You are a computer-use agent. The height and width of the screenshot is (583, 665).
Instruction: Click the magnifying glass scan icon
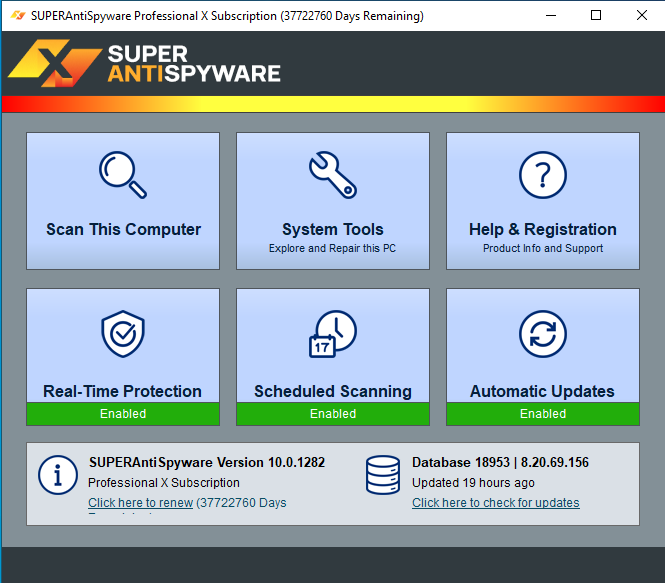click(123, 175)
